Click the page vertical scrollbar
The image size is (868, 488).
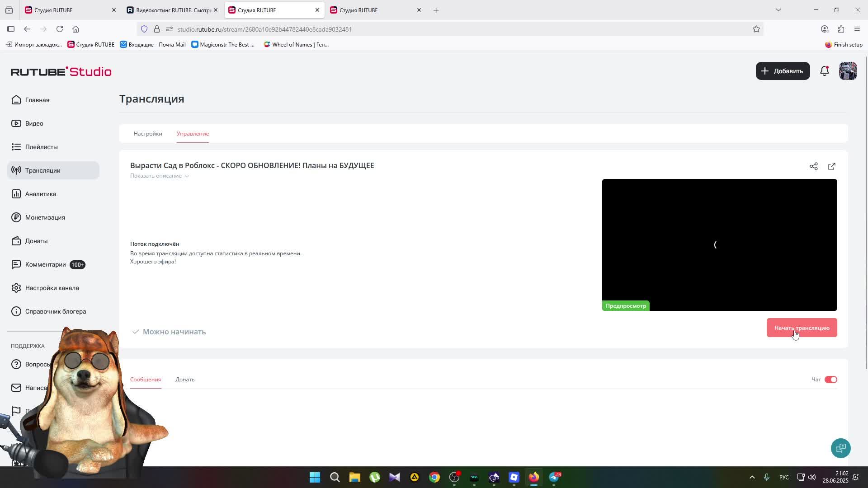[866, 212]
